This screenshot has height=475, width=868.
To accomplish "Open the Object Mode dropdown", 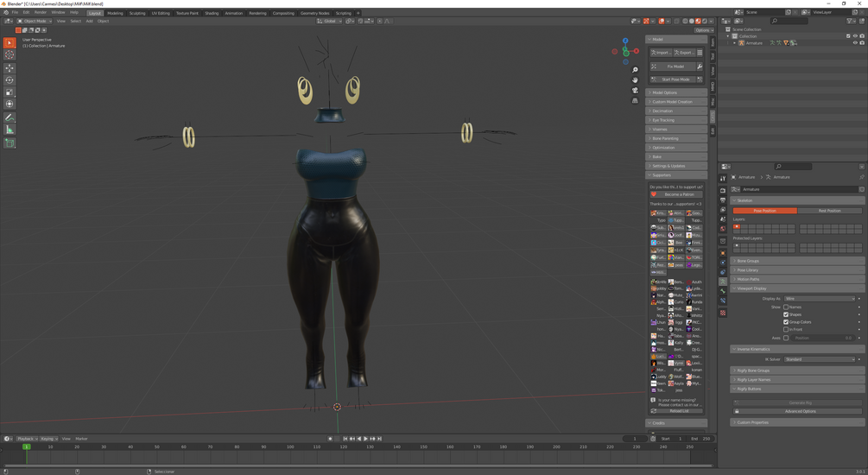I will pos(34,21).
